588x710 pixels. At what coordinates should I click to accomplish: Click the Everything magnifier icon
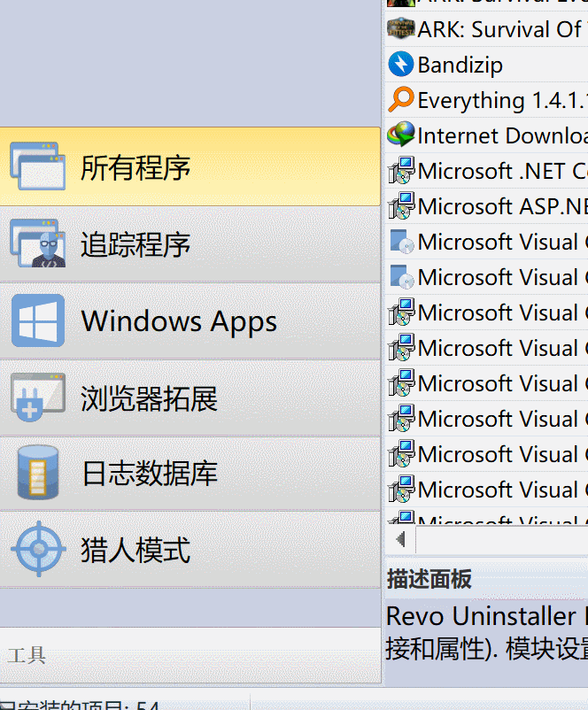tap(401, 99)
